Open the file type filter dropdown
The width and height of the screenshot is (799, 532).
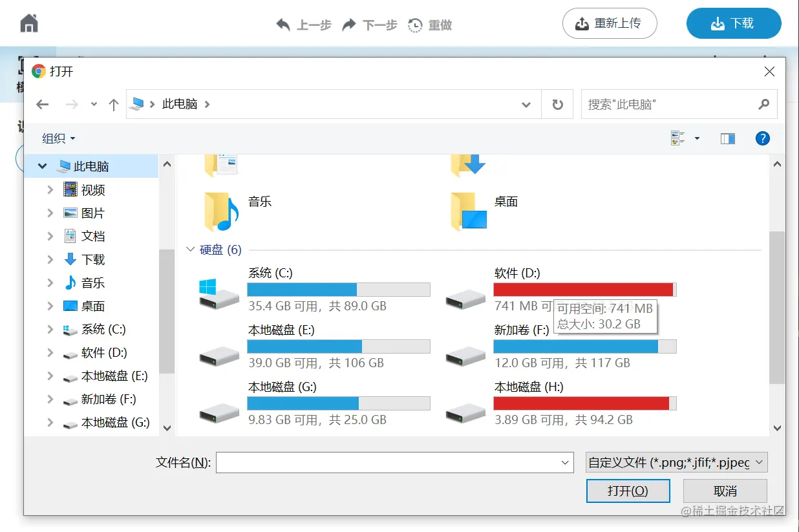click(676, 463)
